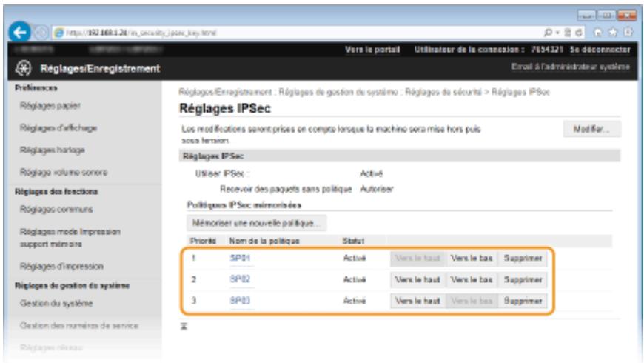The height and width of the screenshot is (363, 644).
Task: Open Réglages papier in sidebar
Action: point(50,106)
